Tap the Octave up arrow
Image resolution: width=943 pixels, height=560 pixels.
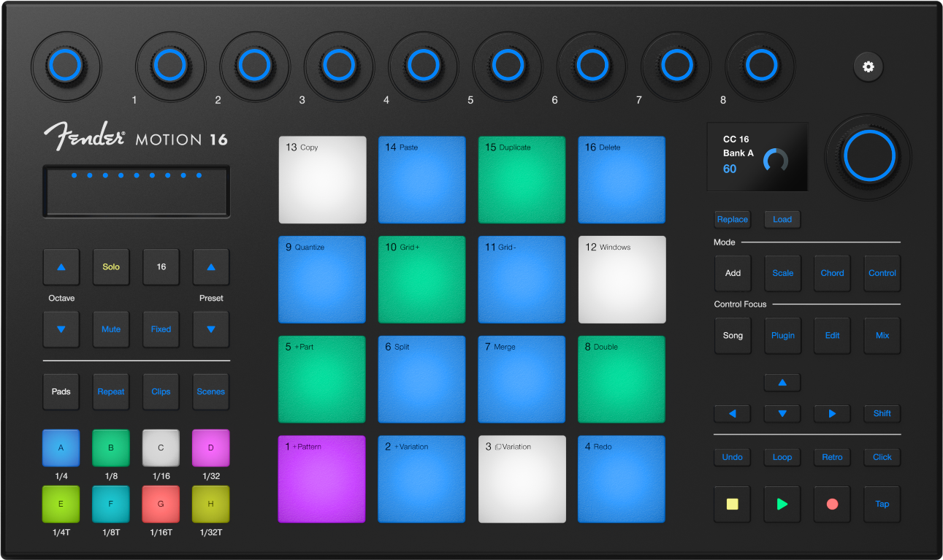point(61,266)
